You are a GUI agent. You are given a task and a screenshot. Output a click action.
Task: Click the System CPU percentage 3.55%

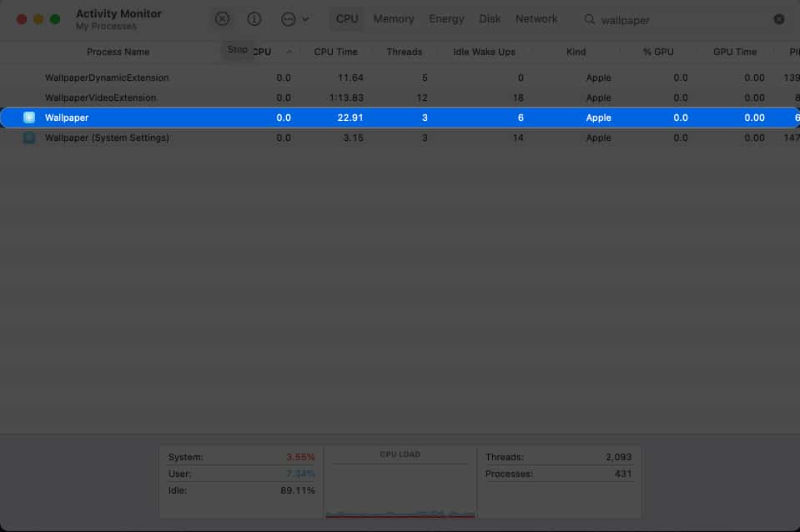point(300,457)
